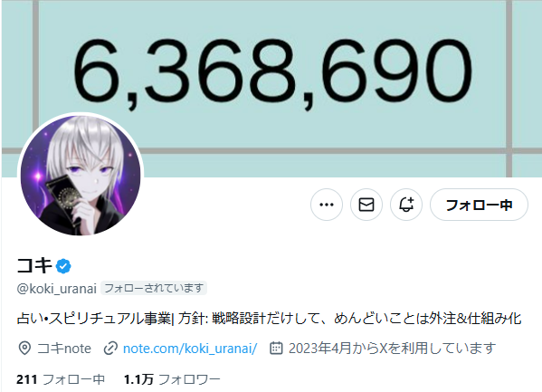View the 211 フォロー中 following list
Viewport: 542px width, 392px height.
coord(61,379)
